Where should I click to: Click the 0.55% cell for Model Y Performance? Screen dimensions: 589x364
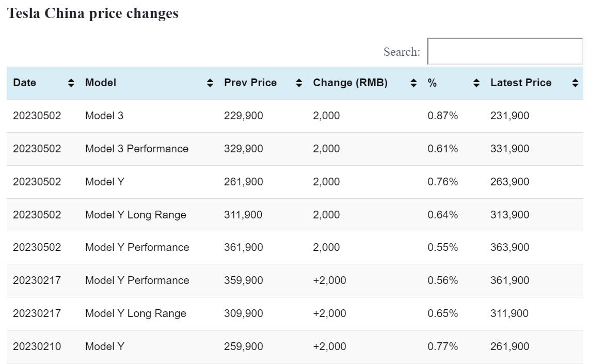tap(442, 247)
